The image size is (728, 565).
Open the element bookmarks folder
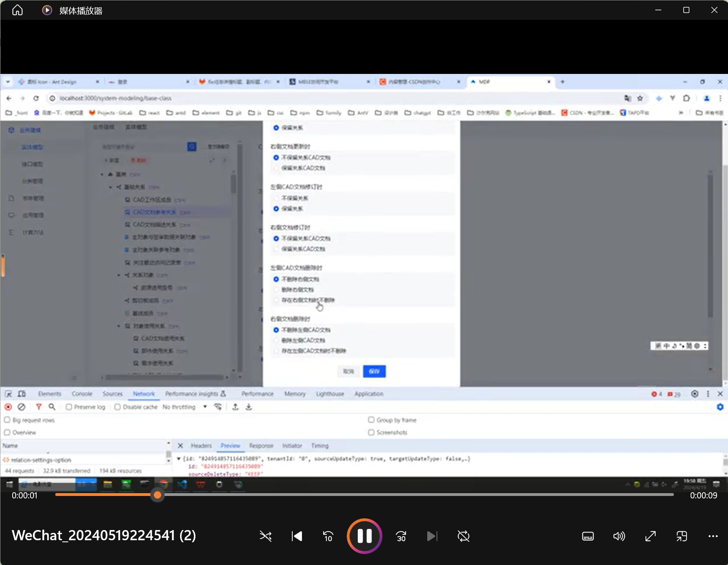tap(206, 113)
